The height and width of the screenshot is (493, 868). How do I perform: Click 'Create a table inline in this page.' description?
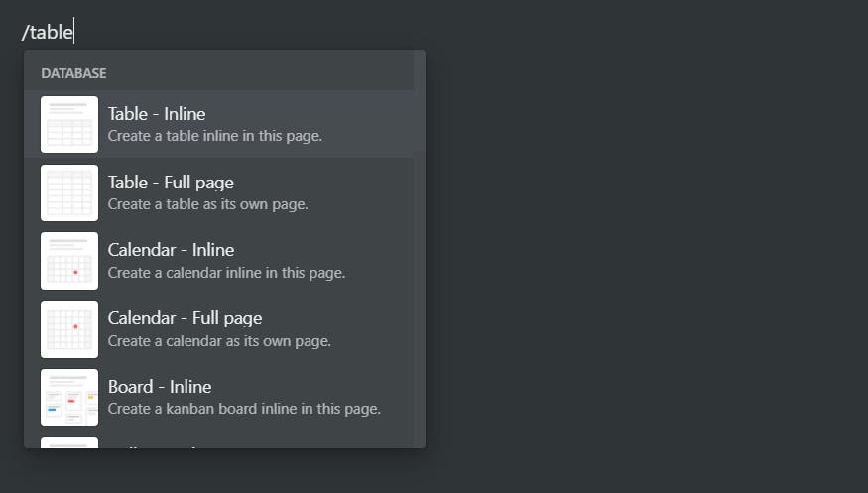coord(215,136)
